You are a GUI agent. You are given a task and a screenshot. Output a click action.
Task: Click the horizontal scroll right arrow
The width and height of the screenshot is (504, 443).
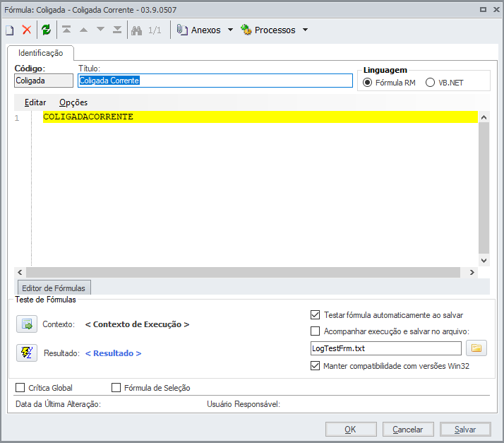click(472, 273)
